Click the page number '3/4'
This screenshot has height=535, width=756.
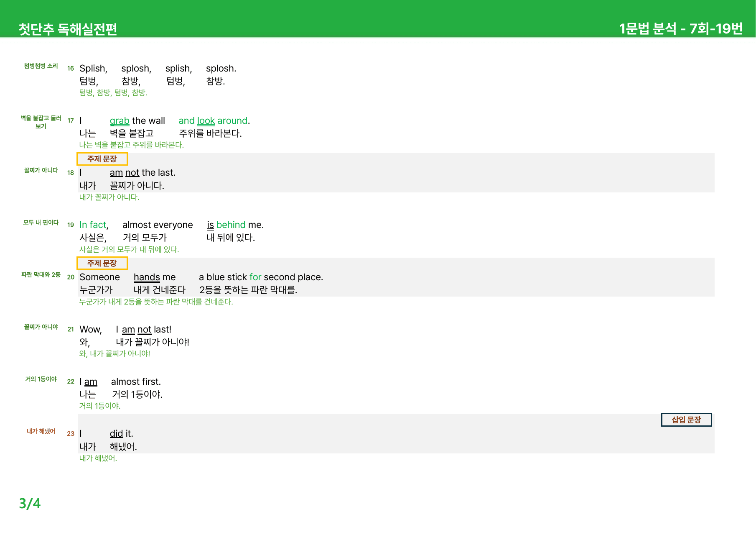tap(30, 503)
